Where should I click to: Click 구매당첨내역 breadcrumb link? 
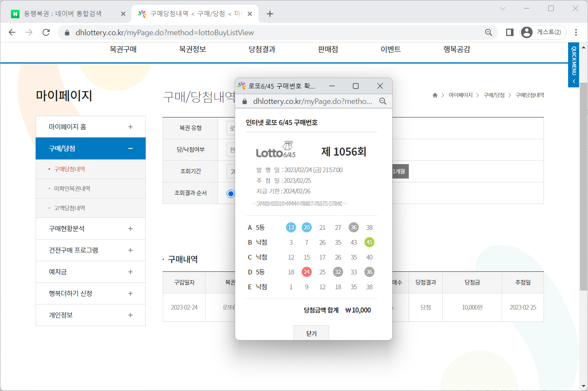(x=530, y=95)
